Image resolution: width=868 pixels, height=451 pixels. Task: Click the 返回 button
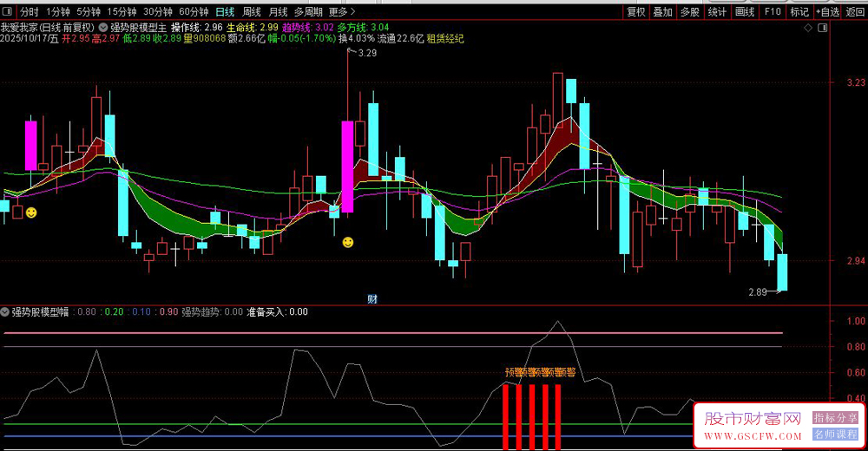855,12
